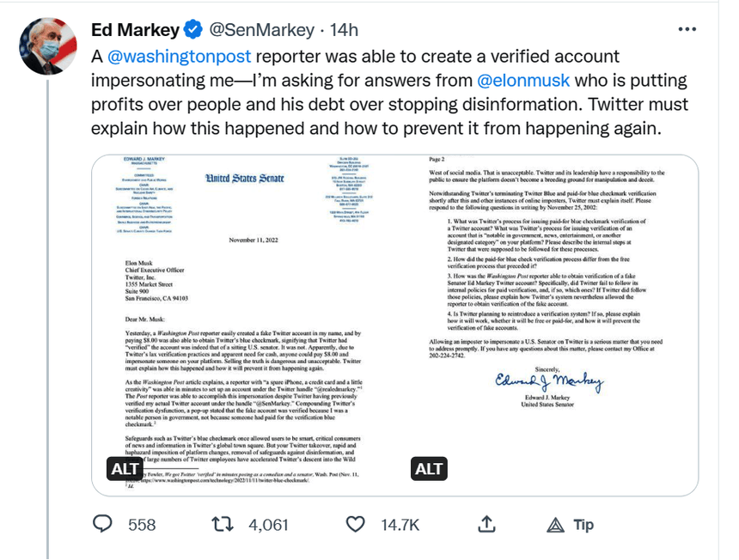
Task: Click the 4,061 retweets count
Action: pos(268,525)
